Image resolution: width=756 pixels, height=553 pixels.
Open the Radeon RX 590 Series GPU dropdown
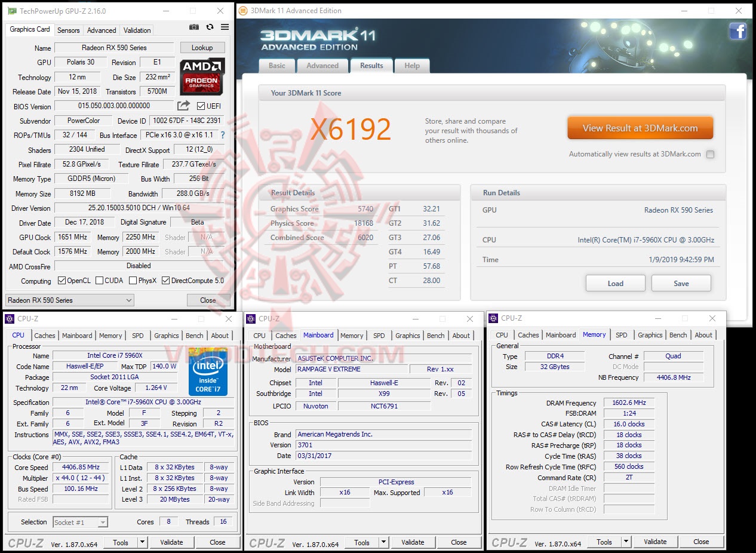tap(70, 300)
